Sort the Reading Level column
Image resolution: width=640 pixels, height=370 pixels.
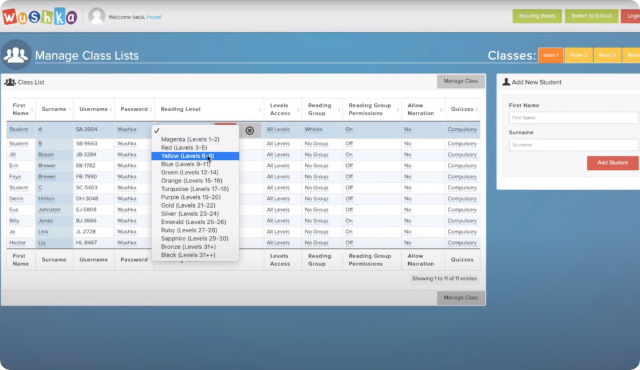[260, 109]
